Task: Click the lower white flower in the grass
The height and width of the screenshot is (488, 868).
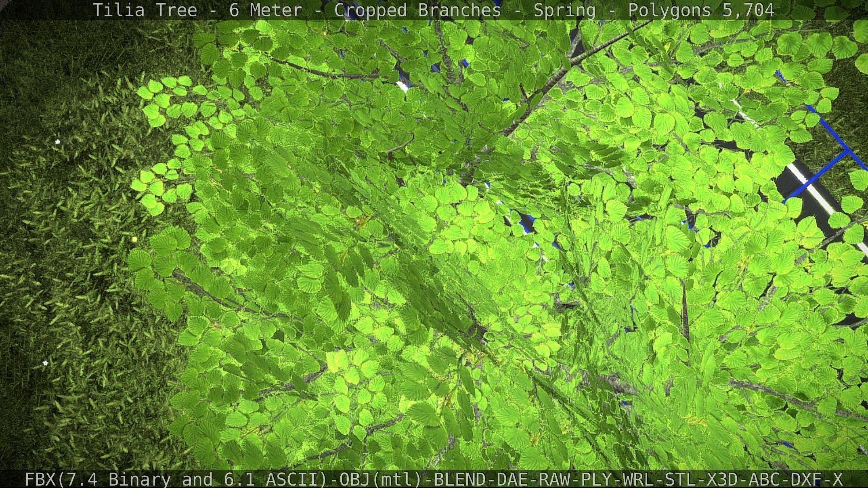Action: click(x=46, y=363)
